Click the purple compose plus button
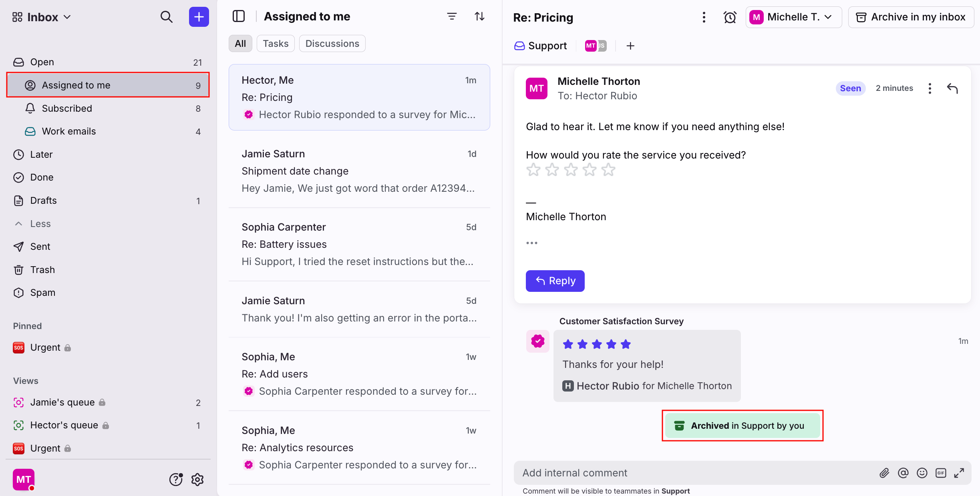Image resolution: width=980 pixels, height=496 pixels. pyautogui.click(x=199, y=17)
